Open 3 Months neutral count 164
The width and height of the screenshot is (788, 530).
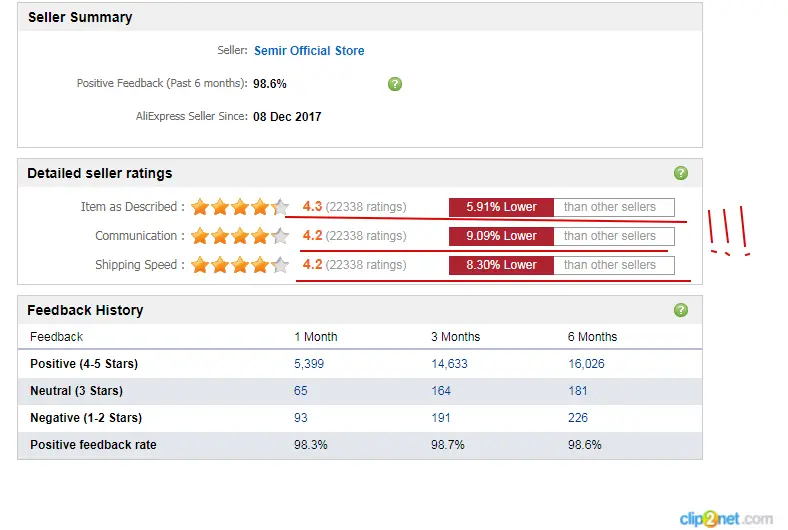click(441, 391)
